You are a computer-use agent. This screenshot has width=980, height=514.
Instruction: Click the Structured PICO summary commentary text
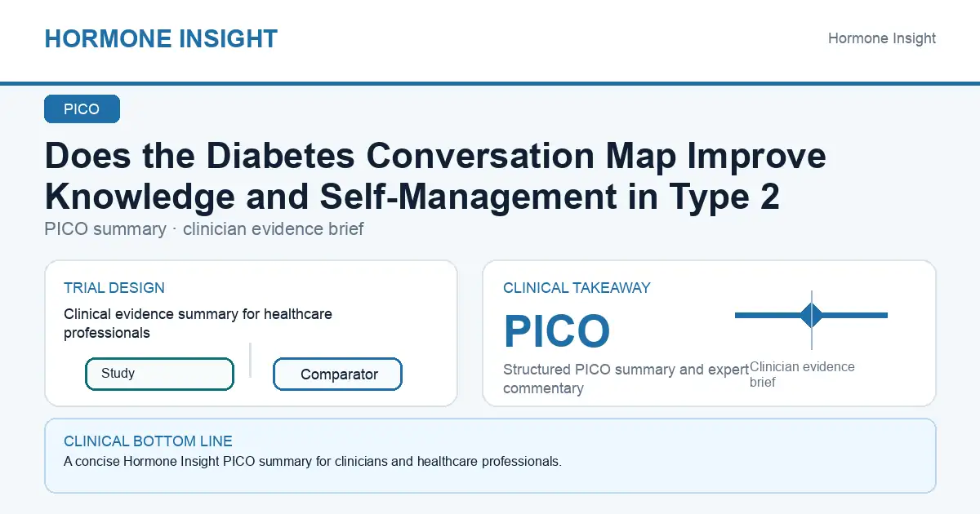click(x=626, y=379)
